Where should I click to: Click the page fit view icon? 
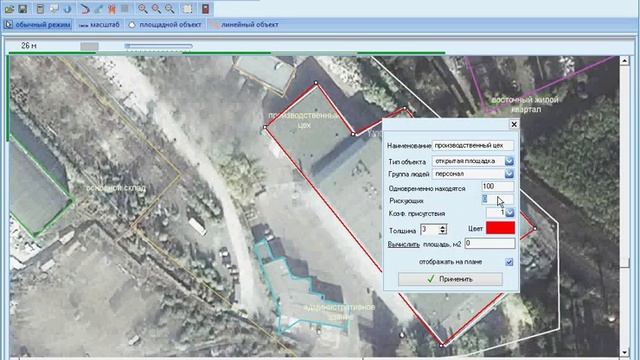tap(187, 9)
